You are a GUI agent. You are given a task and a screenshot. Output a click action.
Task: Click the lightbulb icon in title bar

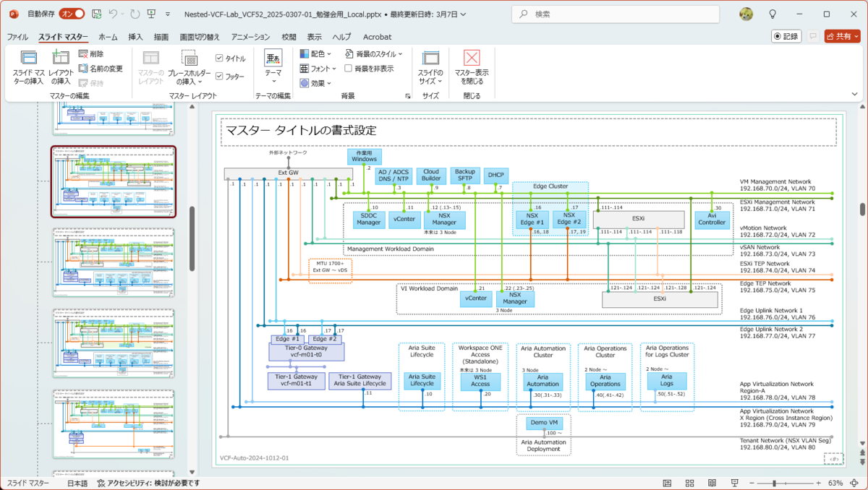click(773, 14)
